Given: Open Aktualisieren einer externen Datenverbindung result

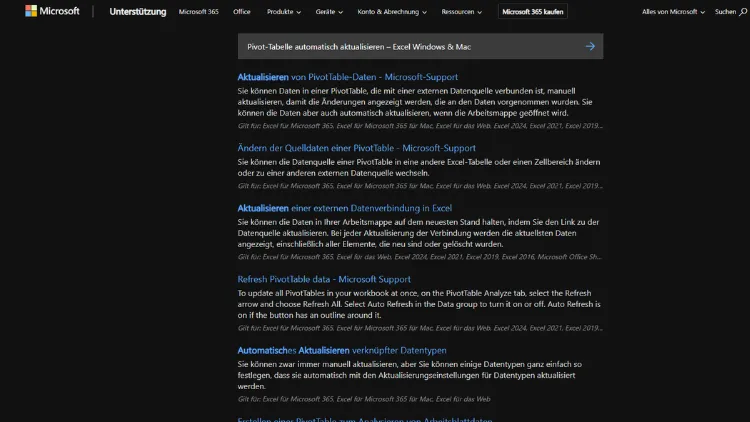Looking at the screenshot, I should (344, 208).
